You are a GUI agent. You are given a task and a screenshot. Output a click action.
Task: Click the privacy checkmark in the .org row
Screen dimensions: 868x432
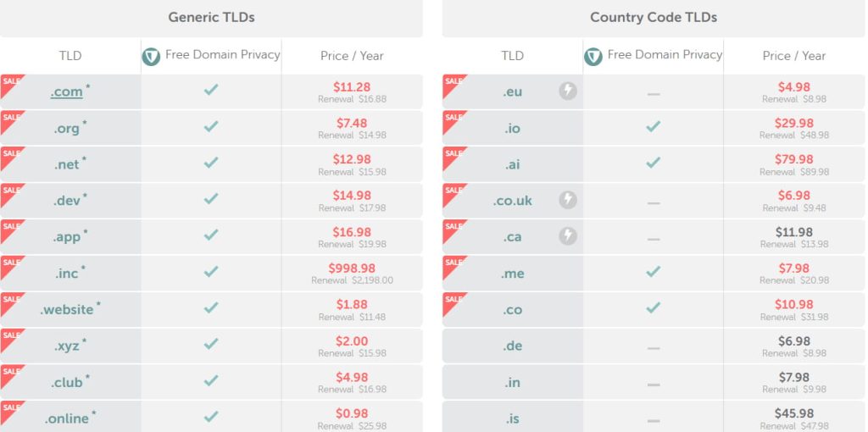[211, 126]
